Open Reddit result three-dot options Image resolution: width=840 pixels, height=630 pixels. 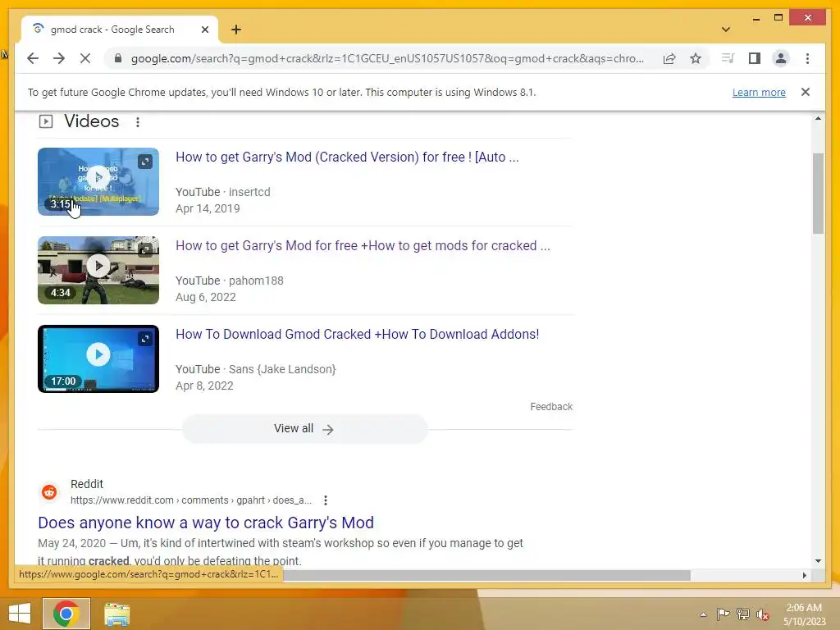tap(325, 500)
